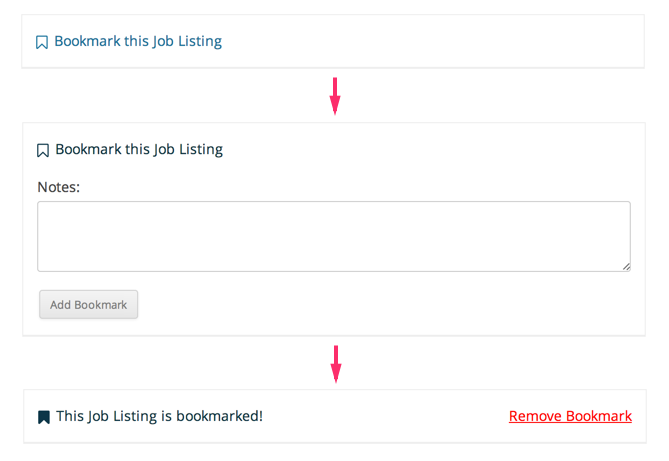
Task: Click empty space left of Remove Bookmark
Action: click(x=384, y=416)
